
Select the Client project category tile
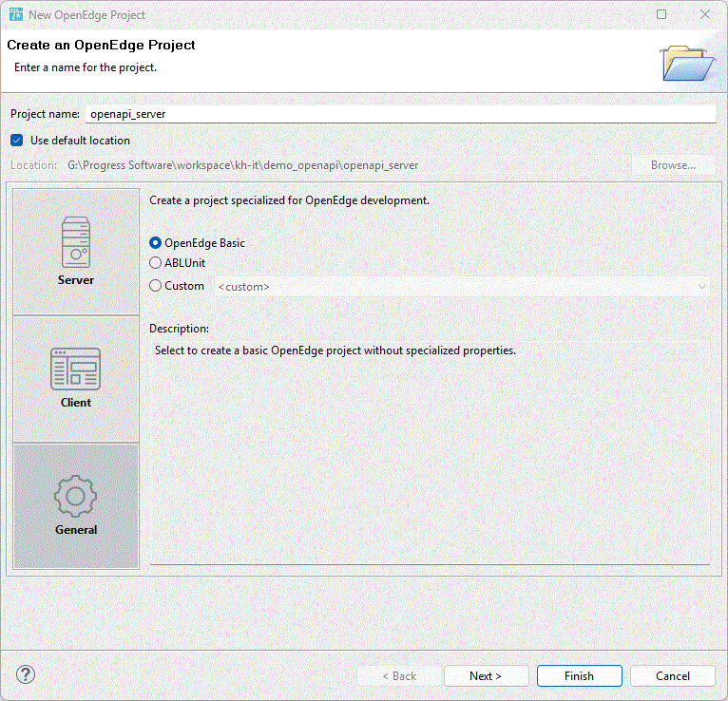tap(76, 379)
